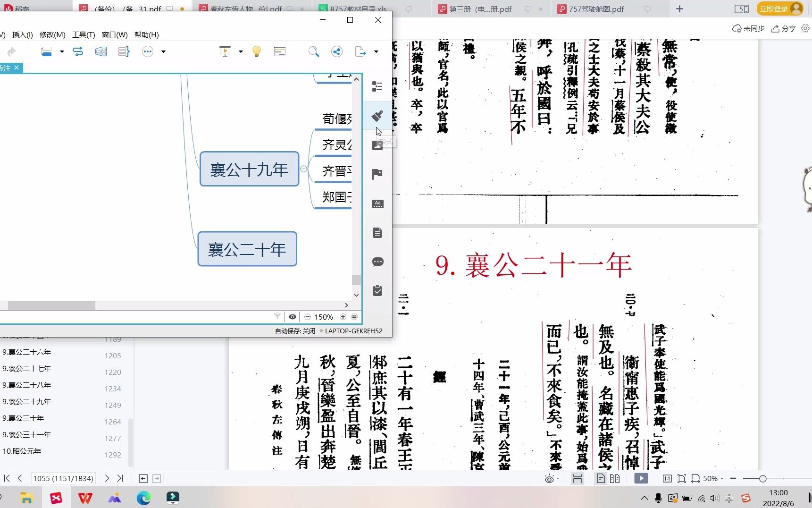Click the boundary icon in toolbar
812x508 pixels.
coord(101,51)
